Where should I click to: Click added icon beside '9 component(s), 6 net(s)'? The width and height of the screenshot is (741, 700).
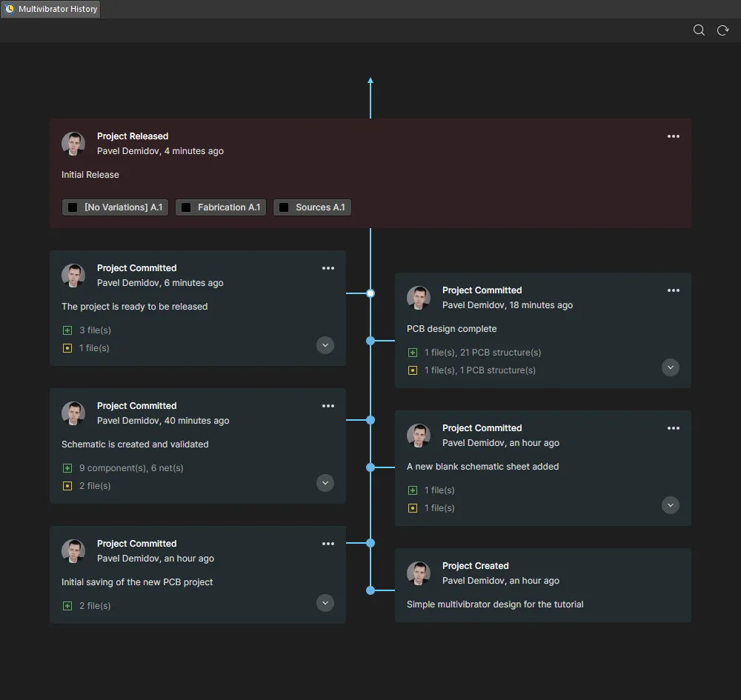(67, 468)
